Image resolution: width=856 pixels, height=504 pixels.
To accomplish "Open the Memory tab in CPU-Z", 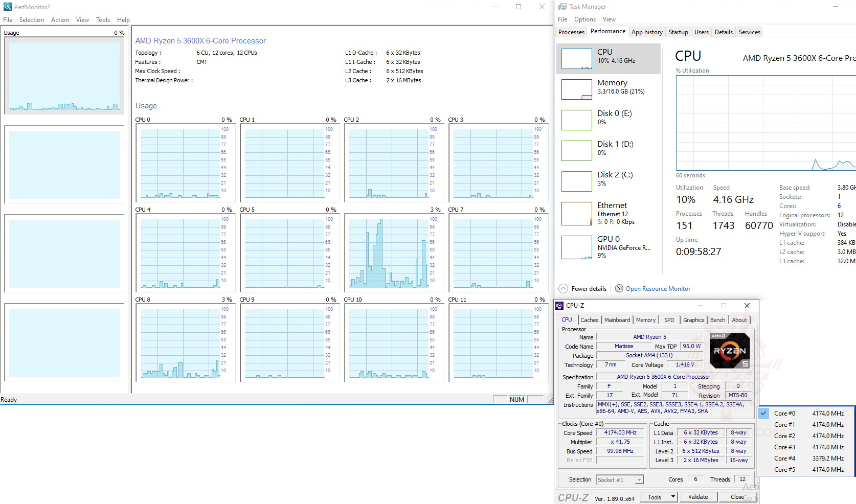I will pos(646,320).
